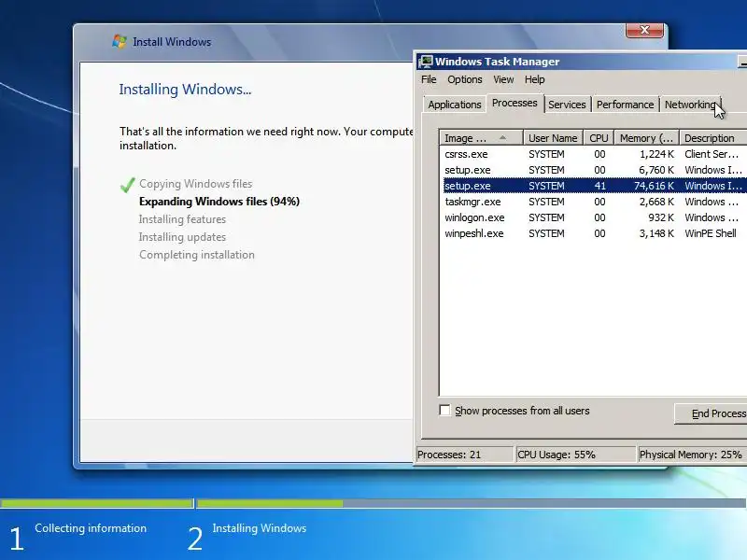The image size is (747, 560).
Task: Click the Installing Windows progress bar
Action: [x=472, y=503]
